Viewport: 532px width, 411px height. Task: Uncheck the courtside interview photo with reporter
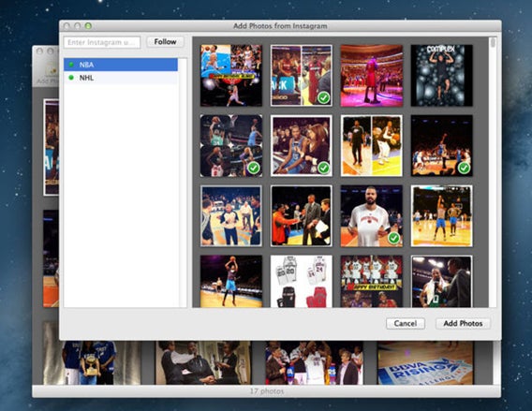pos(302,146)
